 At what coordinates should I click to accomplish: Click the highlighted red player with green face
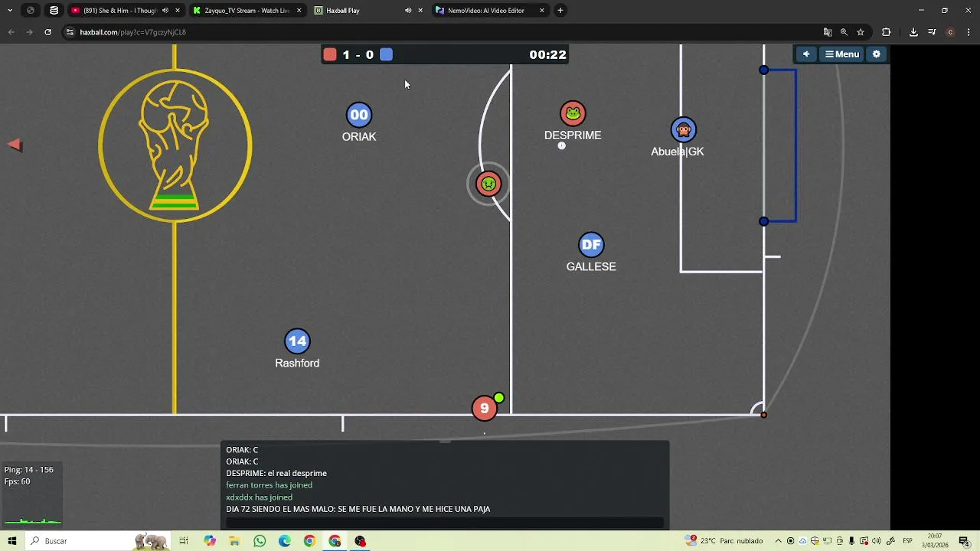[488, 184]
